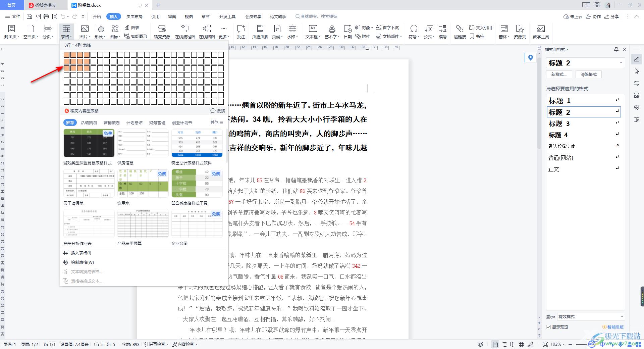Open the Picture (图片) insert tool
This screenshot has height=349, width=644.
pos(85,32)
